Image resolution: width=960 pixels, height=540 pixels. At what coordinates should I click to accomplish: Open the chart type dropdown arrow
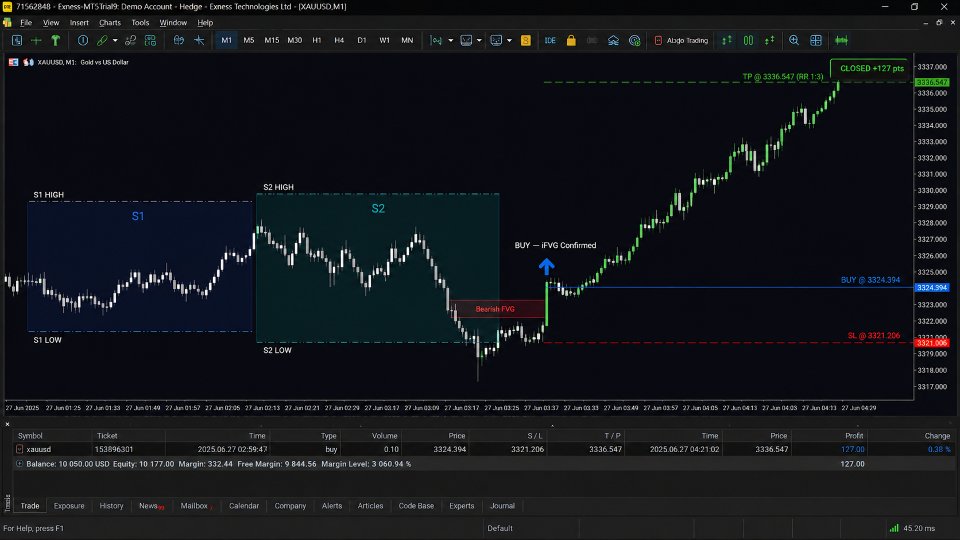coord(451,40)
